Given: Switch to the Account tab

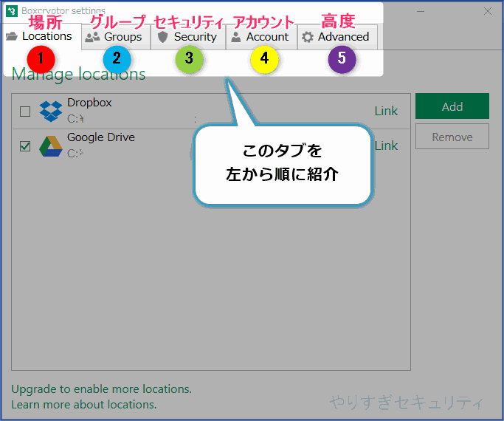Looking at the screenshot, I should pos(261,37).
